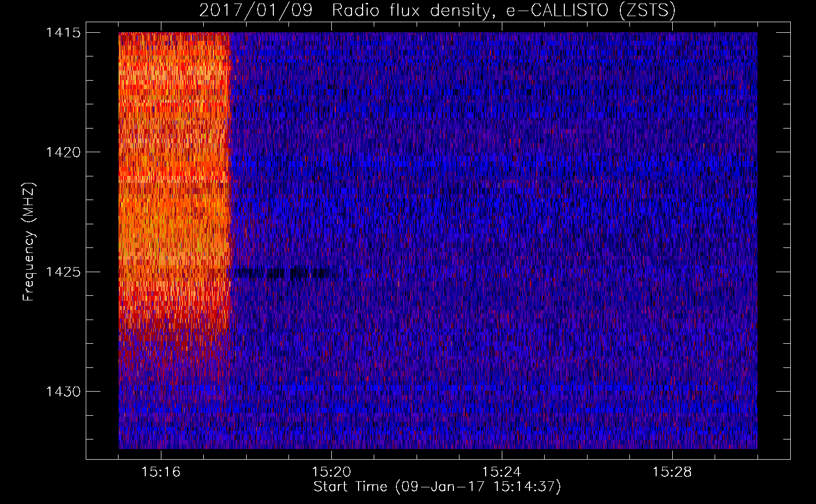Click the 'Frequency (MHZ)' axis title
The height and width of the screenshot is (504, 816).
pyautogui.click(x=29, y=242)
